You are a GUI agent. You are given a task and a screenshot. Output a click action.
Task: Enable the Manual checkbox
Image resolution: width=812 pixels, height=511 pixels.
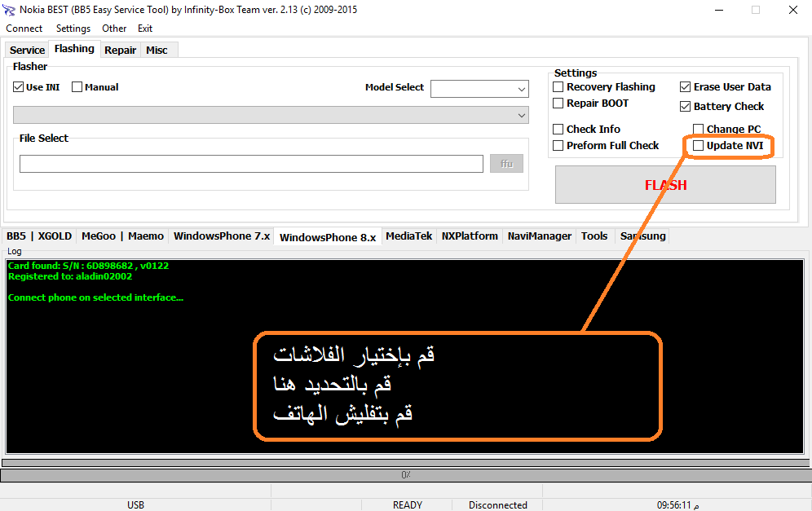point(77,87)
